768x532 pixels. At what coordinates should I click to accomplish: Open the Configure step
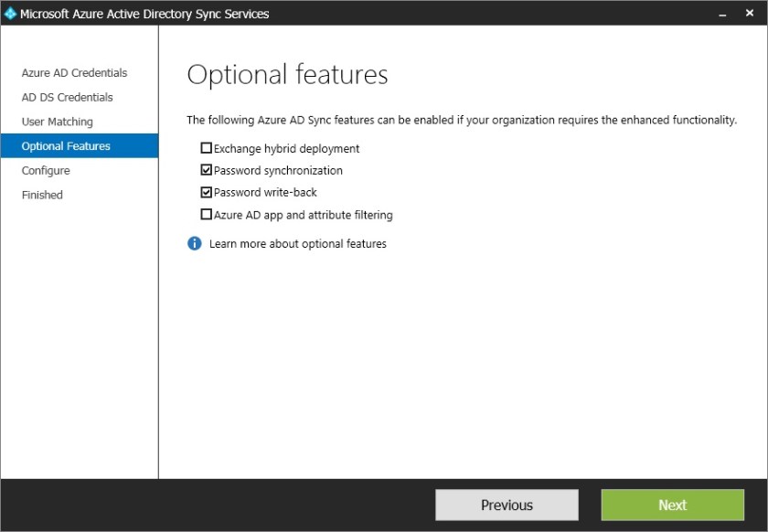[x=45, y=170]
